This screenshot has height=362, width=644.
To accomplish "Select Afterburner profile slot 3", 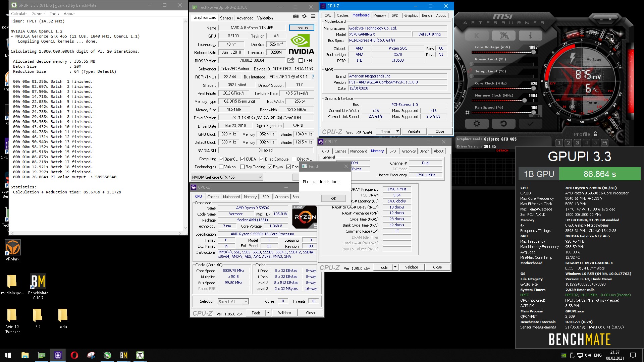I will [x=577, y=143].
